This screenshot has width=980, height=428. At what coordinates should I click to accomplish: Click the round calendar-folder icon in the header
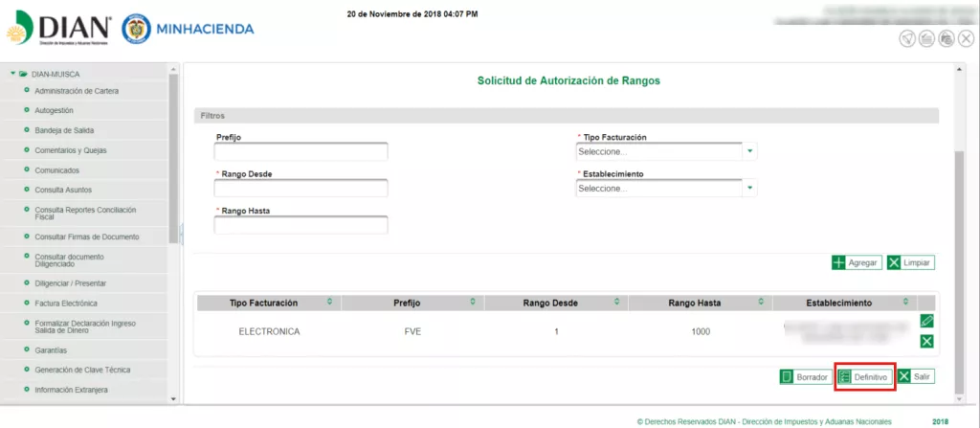point(947,39)
